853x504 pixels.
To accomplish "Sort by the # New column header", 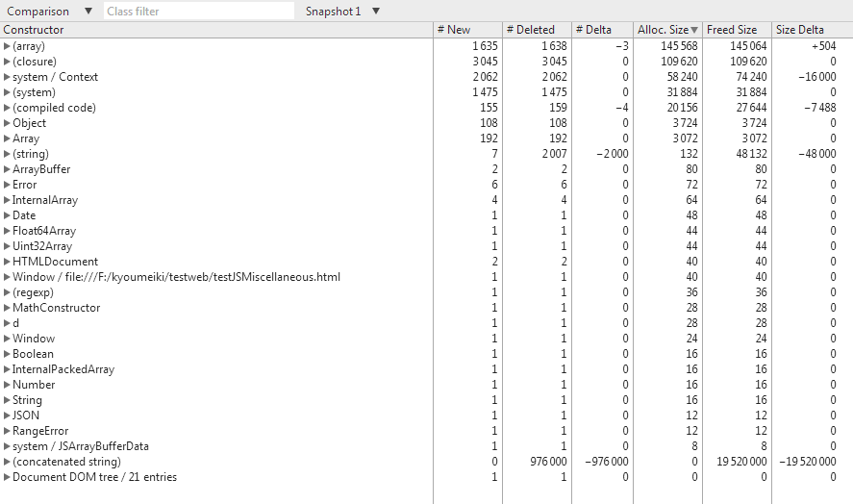I will [467, 30].
